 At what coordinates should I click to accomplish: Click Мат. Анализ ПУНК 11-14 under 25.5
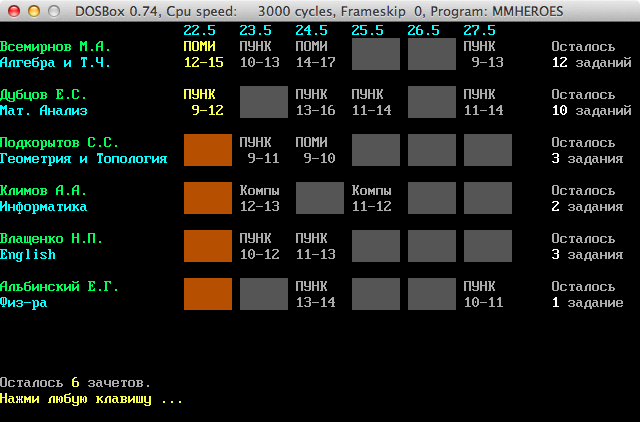[x=371, y=102]
